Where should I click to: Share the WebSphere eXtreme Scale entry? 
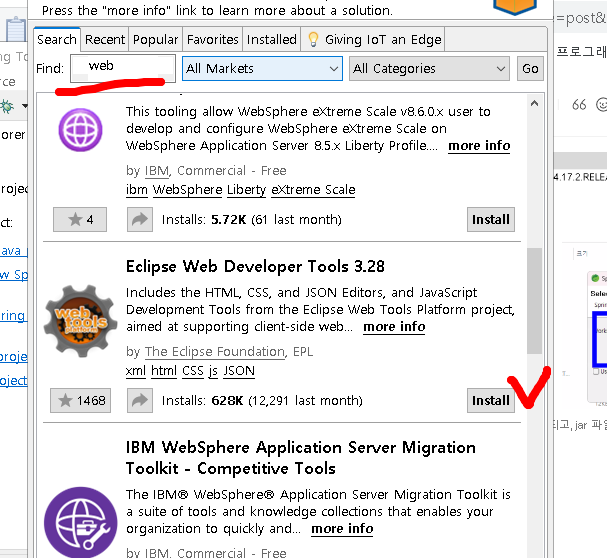click(140, 220)
